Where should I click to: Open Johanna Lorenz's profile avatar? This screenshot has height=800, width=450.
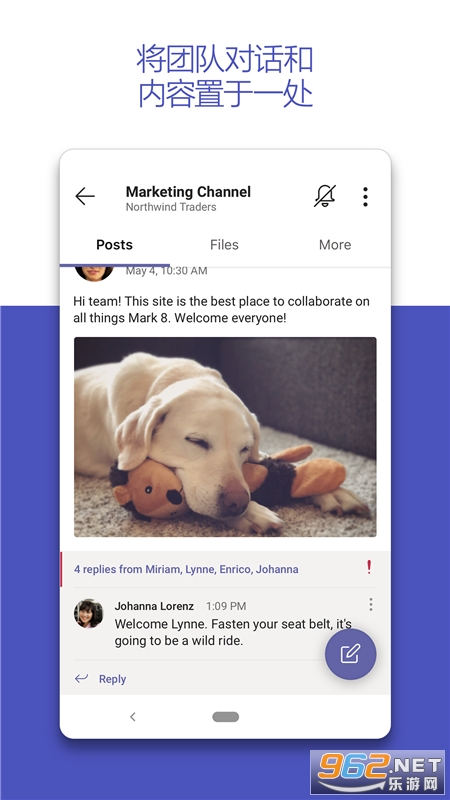(x=89, y=613)
